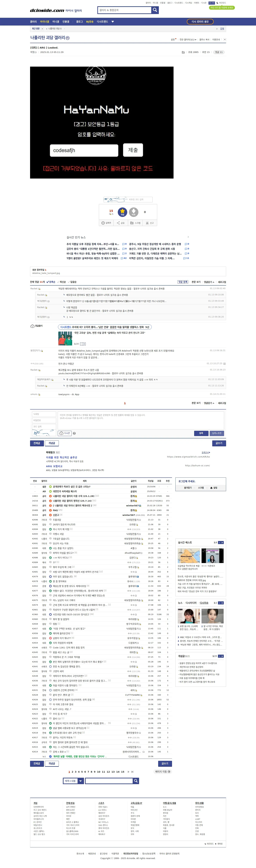Sort comments by 등록순

(51, 282)
